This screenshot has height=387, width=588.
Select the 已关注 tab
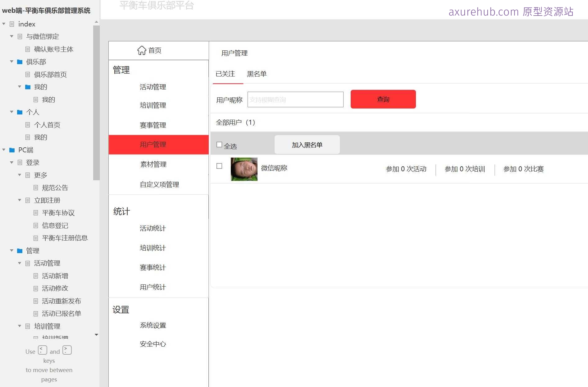225,74
